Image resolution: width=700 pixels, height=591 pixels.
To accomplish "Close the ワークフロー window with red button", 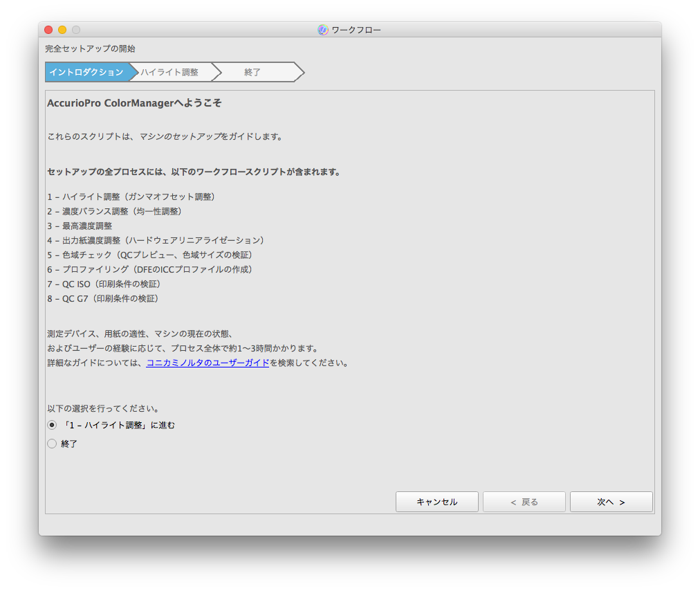I will (48, 30).
